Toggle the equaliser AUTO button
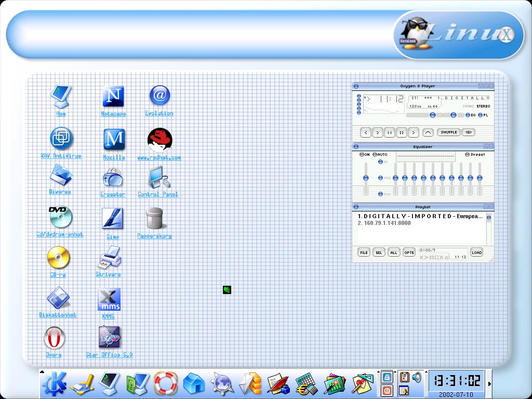 pos(380,155)
